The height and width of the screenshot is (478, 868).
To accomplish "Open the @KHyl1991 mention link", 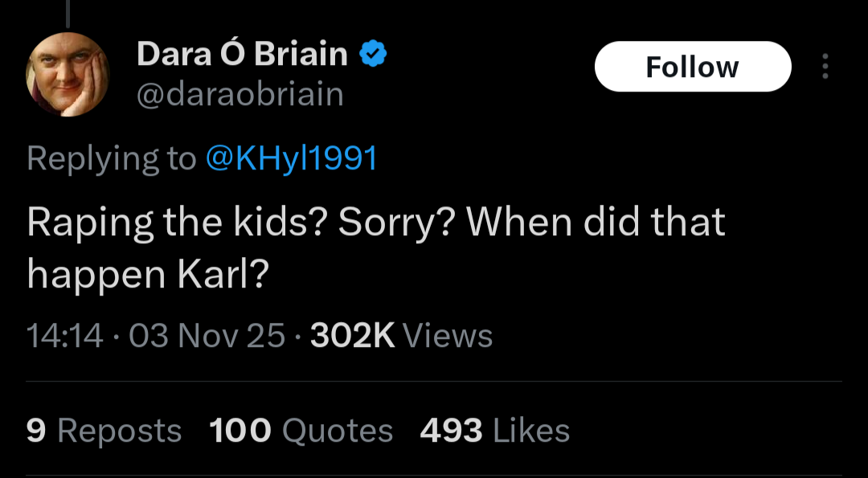I will [x=291, y=158].
